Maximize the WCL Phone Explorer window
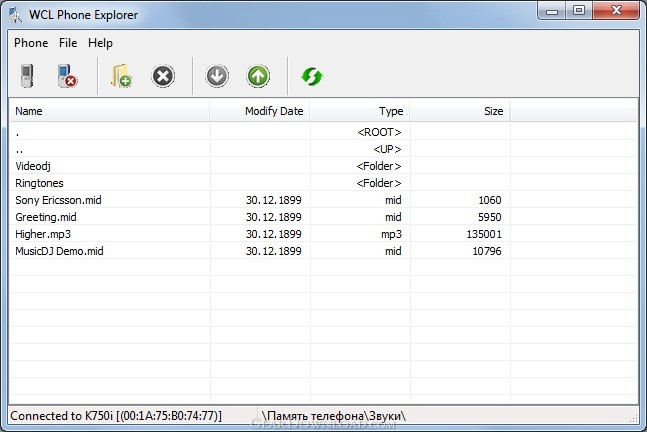647x432 pixels. pos(579,11)
